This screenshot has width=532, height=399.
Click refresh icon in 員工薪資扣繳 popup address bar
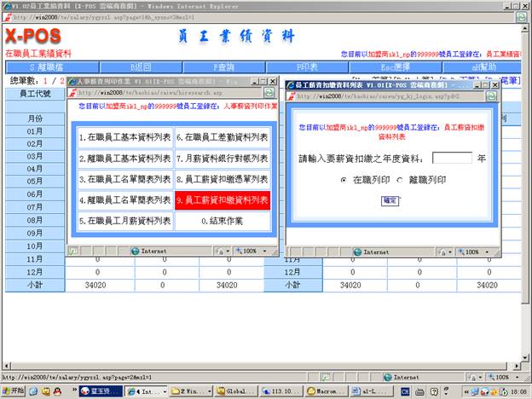491,96
